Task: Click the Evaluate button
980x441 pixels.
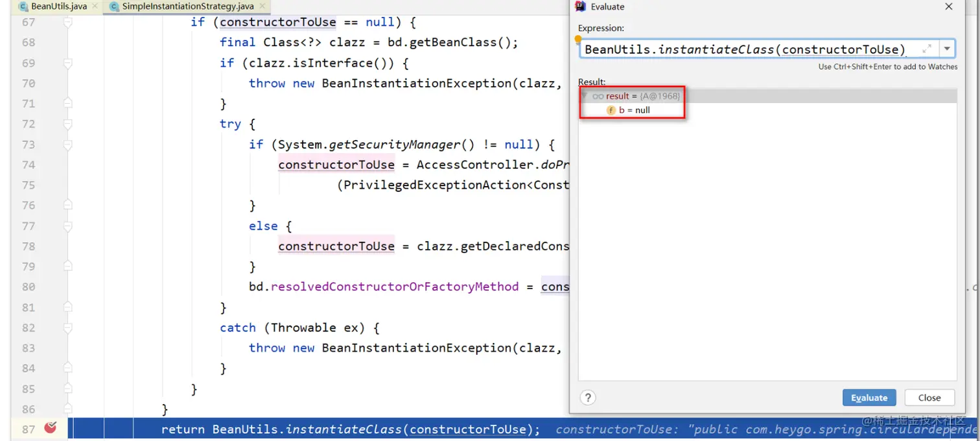Action: point(869,398)
